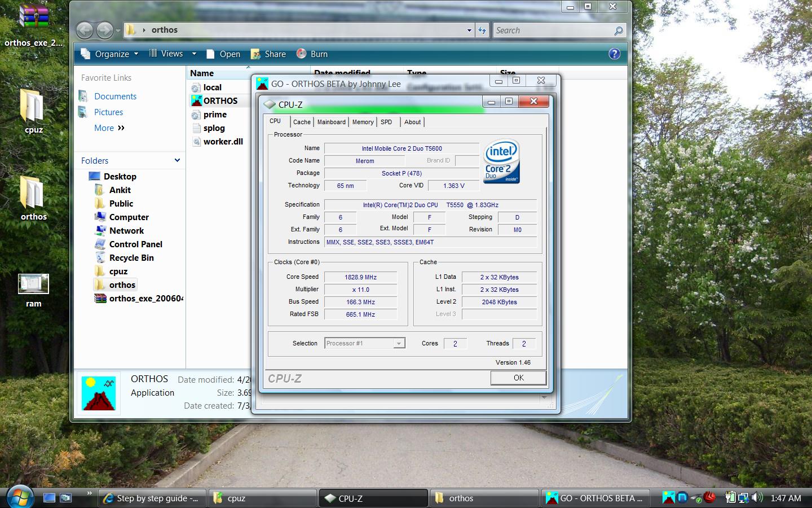Click the power icon in the system tray
This screenshot has width=812, height=508.
(x=730, y=498)
